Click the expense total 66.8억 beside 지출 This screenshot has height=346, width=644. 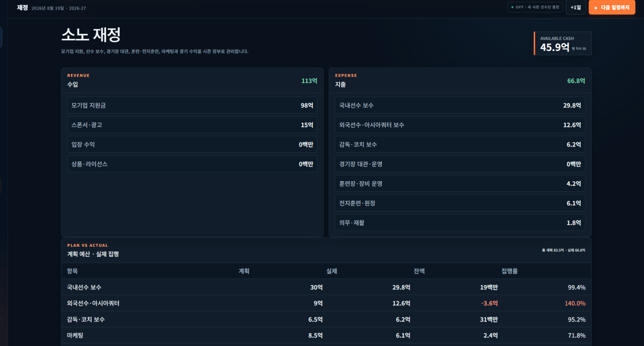coord(576,81)
